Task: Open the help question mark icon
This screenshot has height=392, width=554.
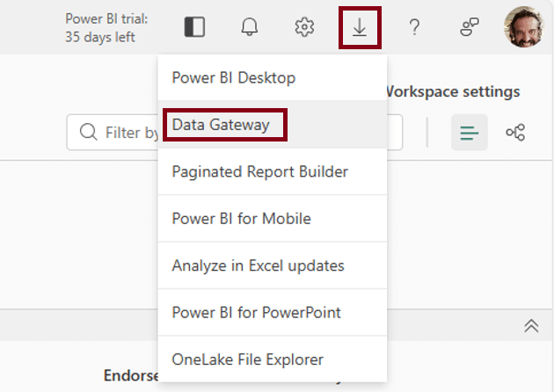Action: pyautogui.click(x=414, y=27)
